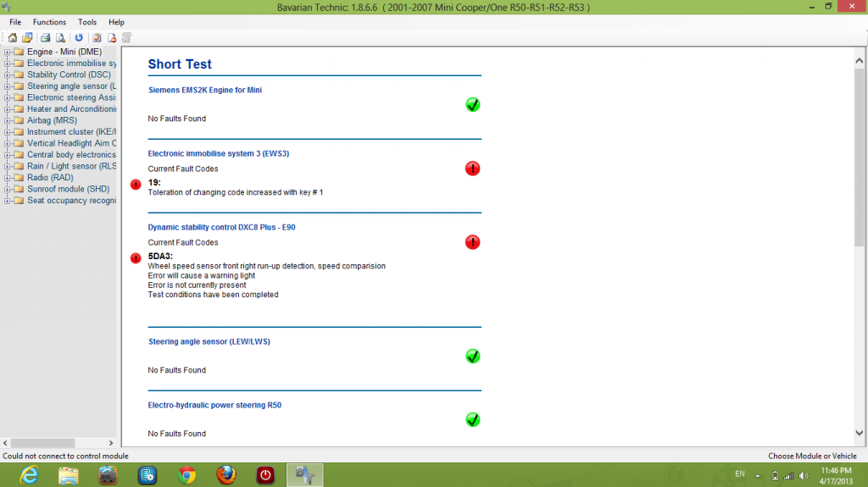Click the red alert icon beside fault 19
The image size is (868, 487).
[x=136, y=185]
